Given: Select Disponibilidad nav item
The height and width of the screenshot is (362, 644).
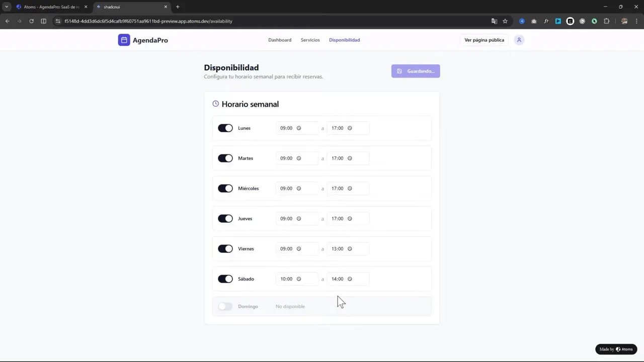Looking at the screenshot, I should coord(344,40).
